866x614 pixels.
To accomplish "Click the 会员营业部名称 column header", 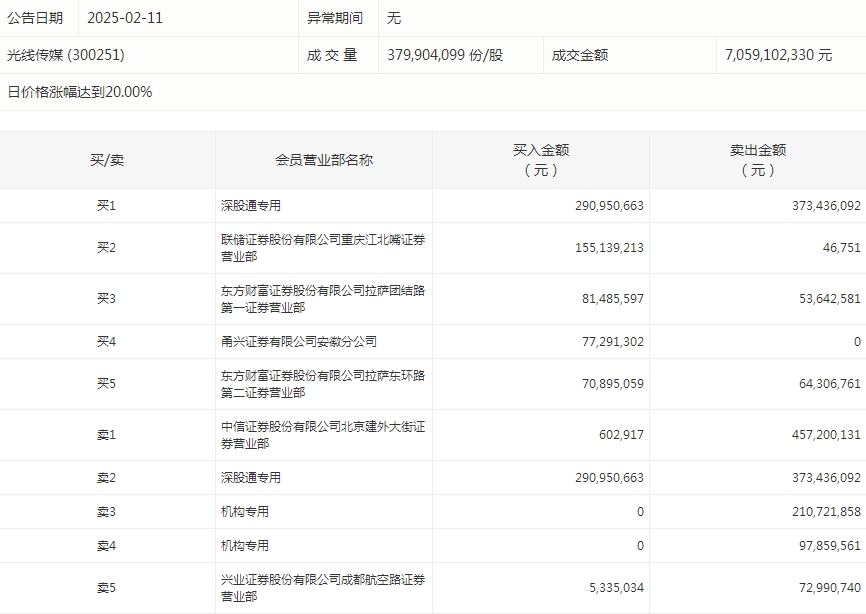I will point(324,160).
